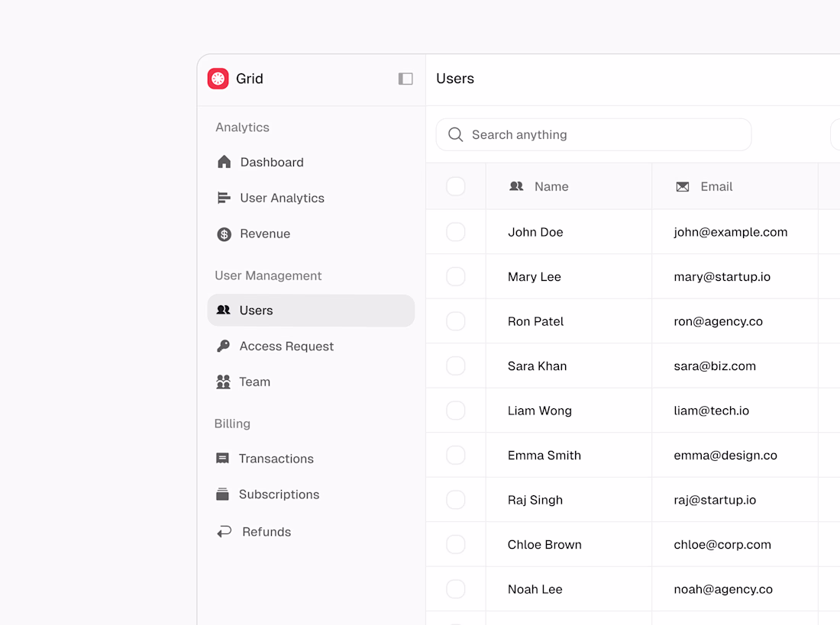This screenshot has width=840, height=625.
Task: Click the name Chloe Brown
Action: coord(544,545)
